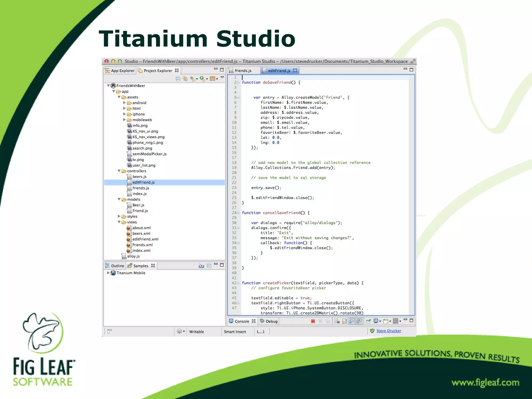
Task: Collapse the app folder
Action: pyautogui.click(x=114, y=91)
